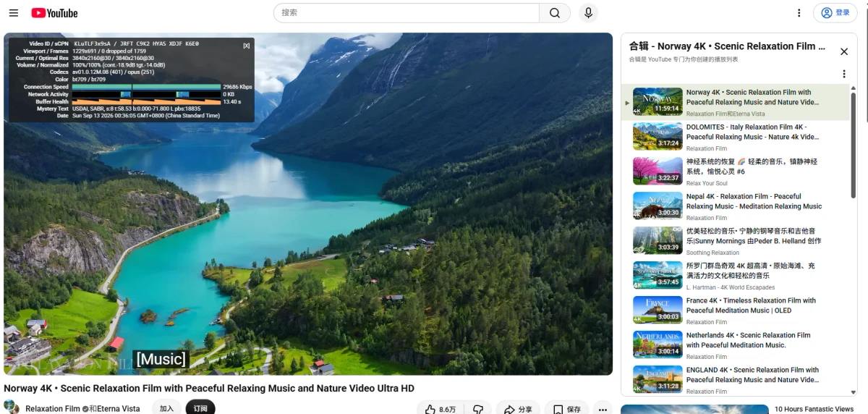
Task: Click the playlist panel scrollbar
Action: point(854,145)
